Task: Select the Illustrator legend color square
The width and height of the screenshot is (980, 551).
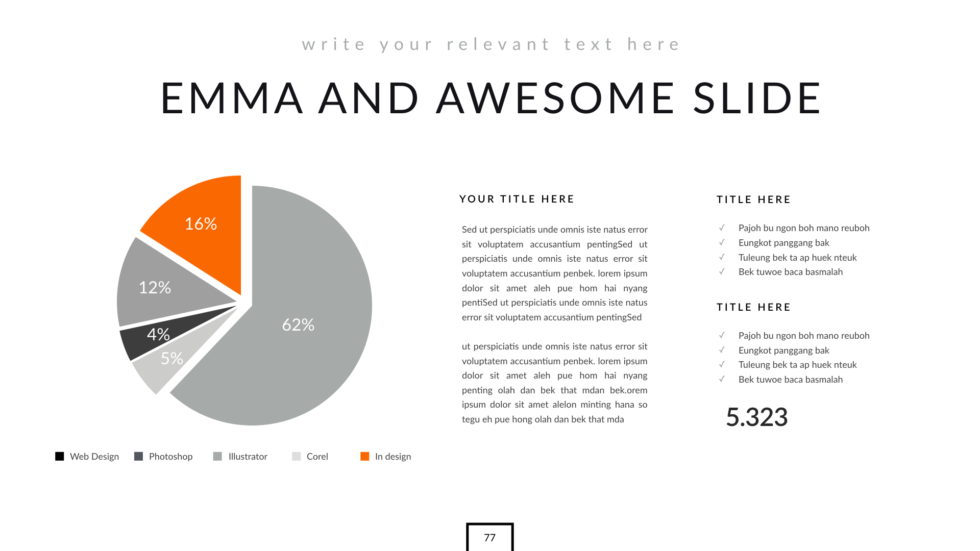Action: click(217, 456)
